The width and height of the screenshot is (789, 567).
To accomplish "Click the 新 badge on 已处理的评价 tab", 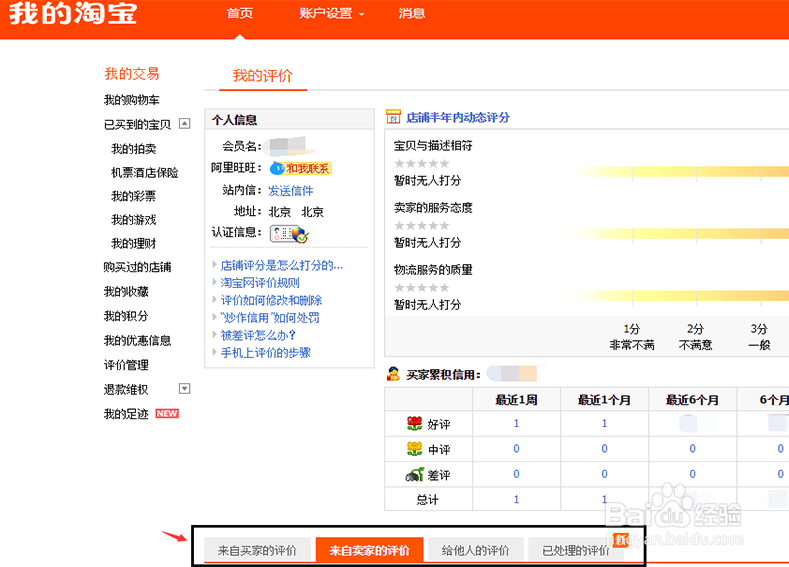I will 621,540.
